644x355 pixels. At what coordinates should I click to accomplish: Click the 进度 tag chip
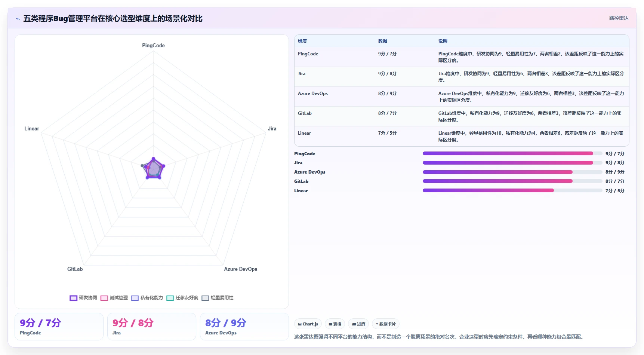[358, 324]
